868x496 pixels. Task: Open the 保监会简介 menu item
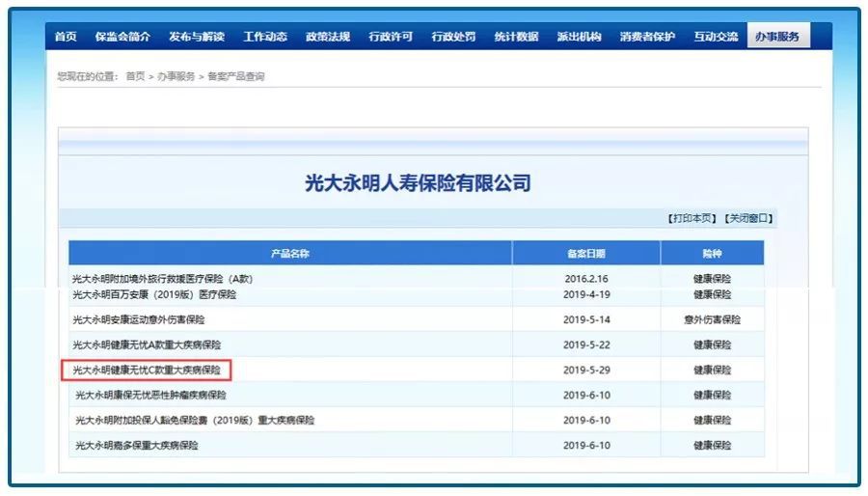pos(122,37)
